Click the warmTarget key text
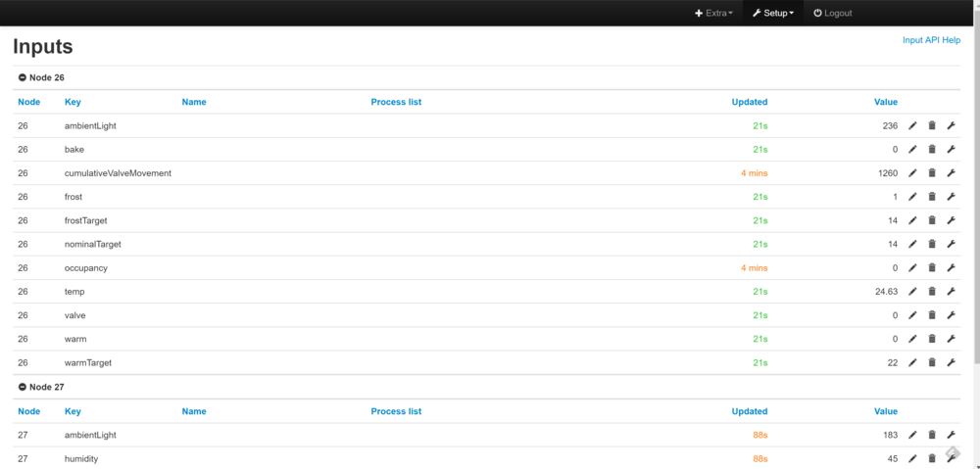Viewport: 980px width, 469px height. 88,363
